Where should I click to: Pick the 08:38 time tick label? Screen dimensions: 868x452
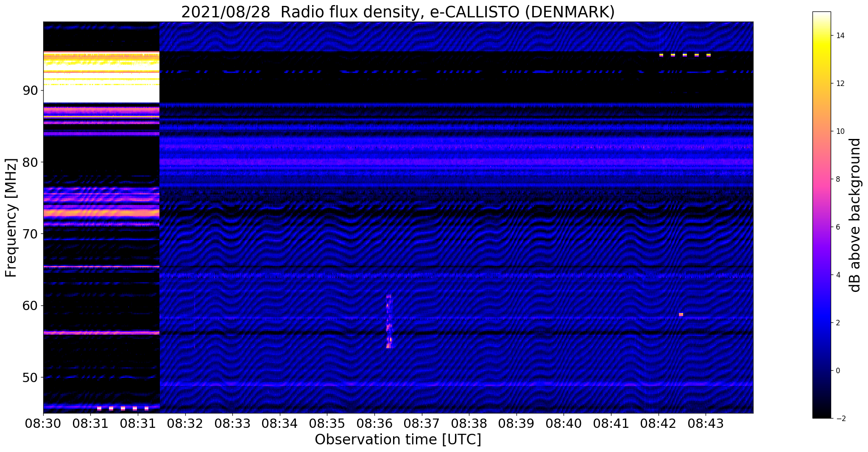[x=469, y=424]
